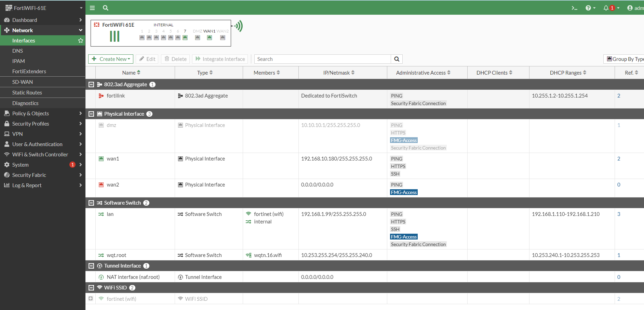Screen dimensions: 644x310
Task: Collapse the 802.3ad Aggregate group
Action: point(91,85)
